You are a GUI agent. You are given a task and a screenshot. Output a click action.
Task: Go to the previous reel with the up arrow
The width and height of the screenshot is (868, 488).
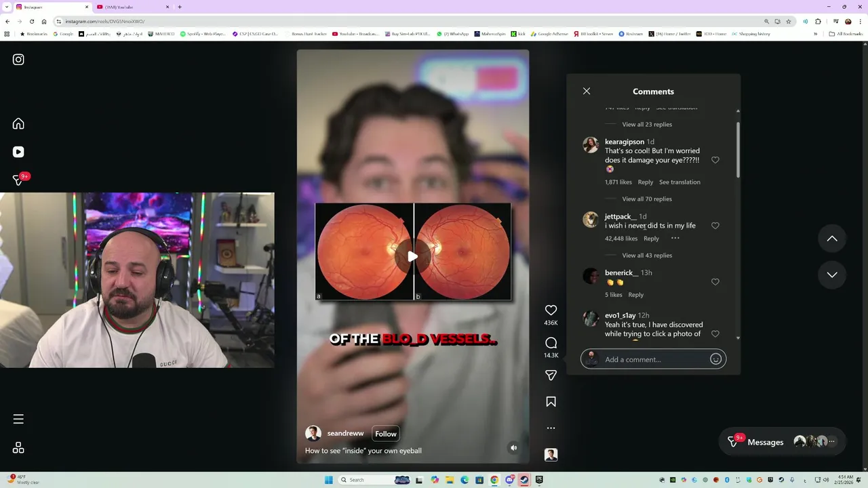coord(832,239)
